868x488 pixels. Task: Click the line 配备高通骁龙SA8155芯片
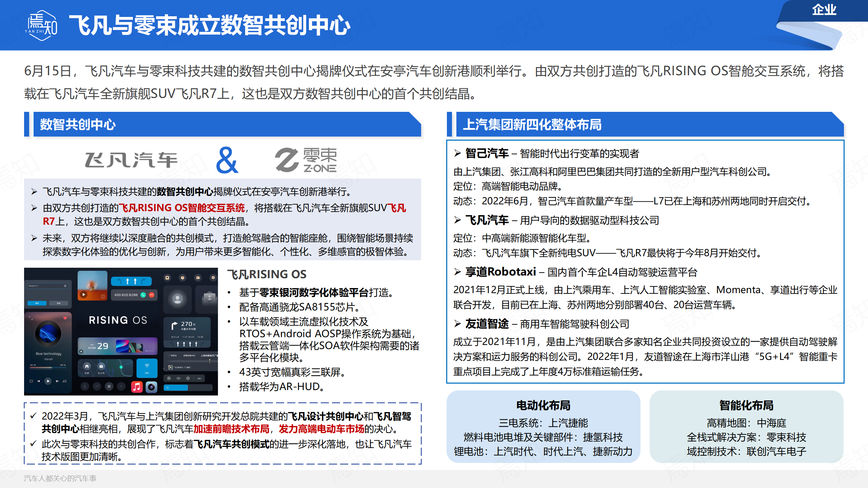299,307
